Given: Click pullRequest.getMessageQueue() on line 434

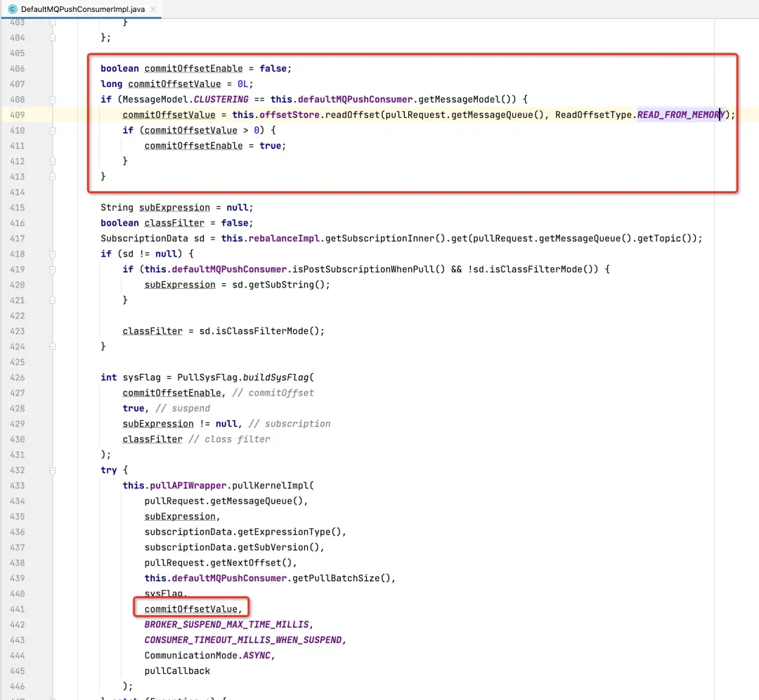Looking at the screenshot, I should 223,501.
